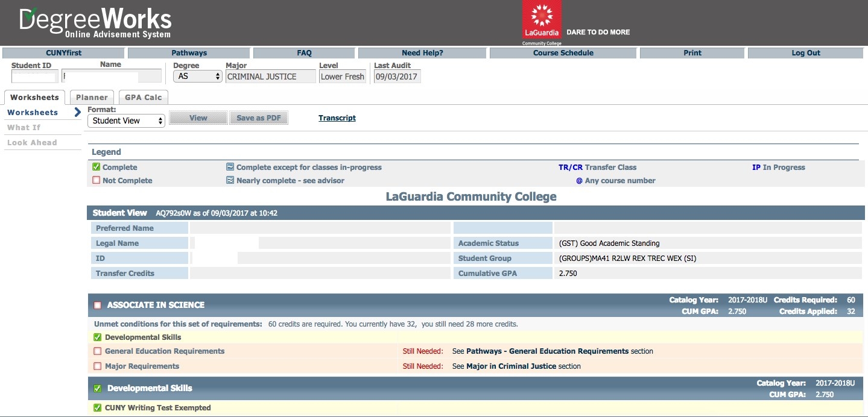Click the Student Group value text
The image size is (868, 417).
tap(627, 259)
